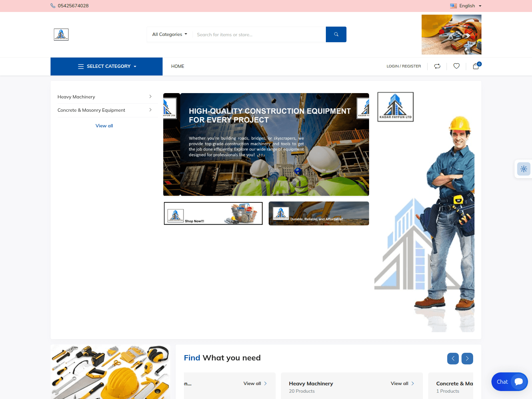This screenshot has height=399, width=532.
Task: Click the Shop Now!!! banner
Action: [213, 213]
